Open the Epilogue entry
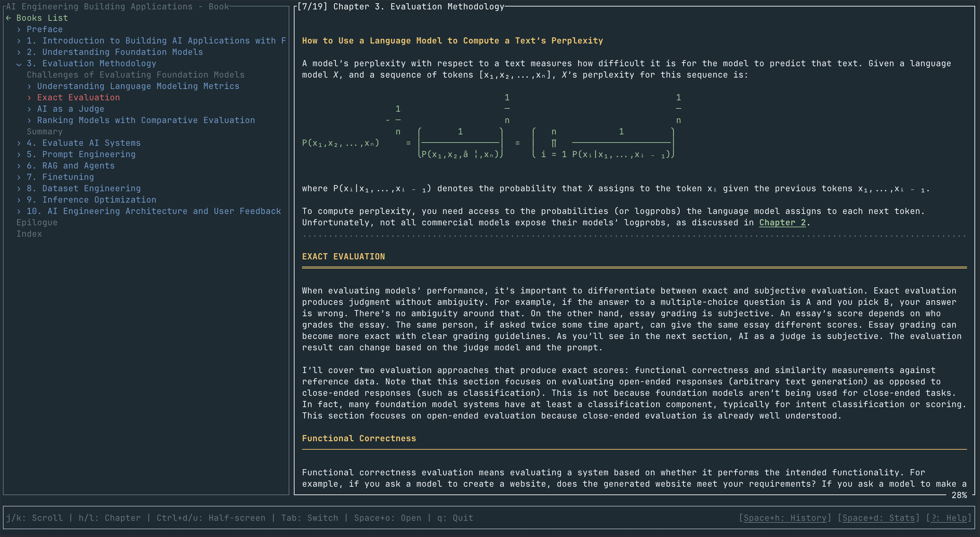 pos(37,222)
